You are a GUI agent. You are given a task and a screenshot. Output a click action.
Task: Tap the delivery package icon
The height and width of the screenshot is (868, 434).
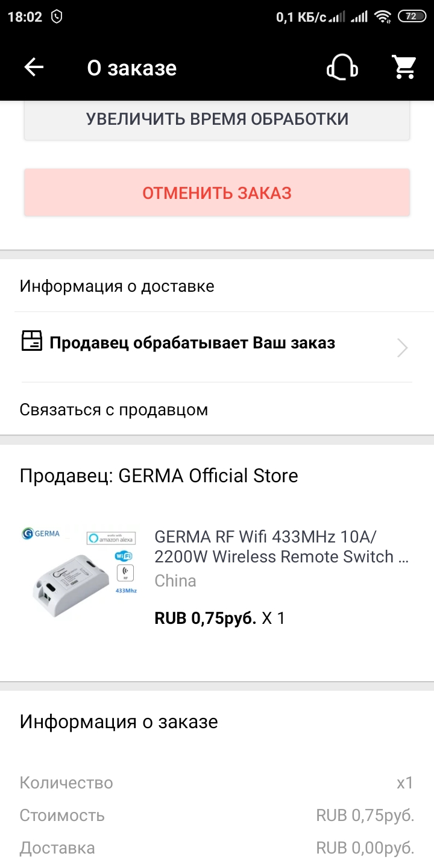tap(32, 342)
